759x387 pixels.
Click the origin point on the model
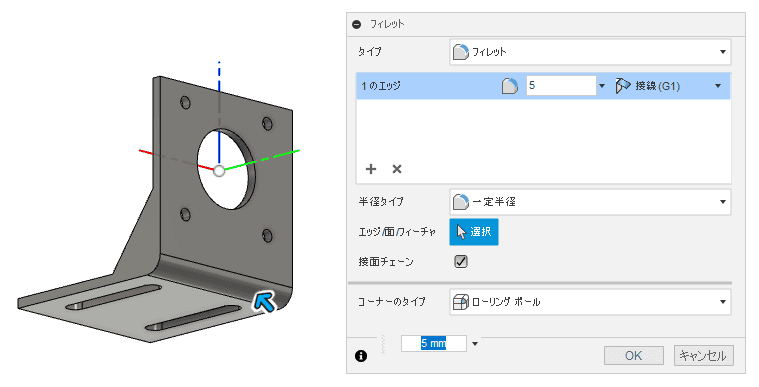coord(219,170)
